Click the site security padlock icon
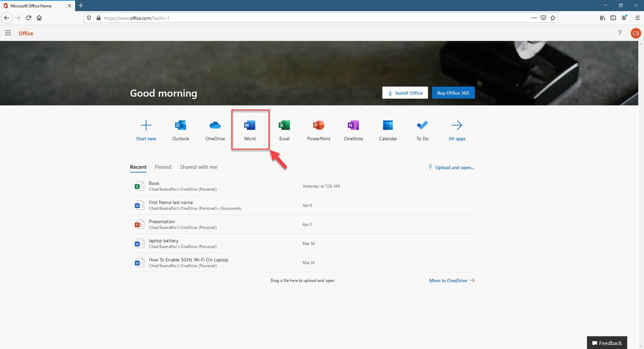Screen dimensions: 644x349 click(98, 18)
